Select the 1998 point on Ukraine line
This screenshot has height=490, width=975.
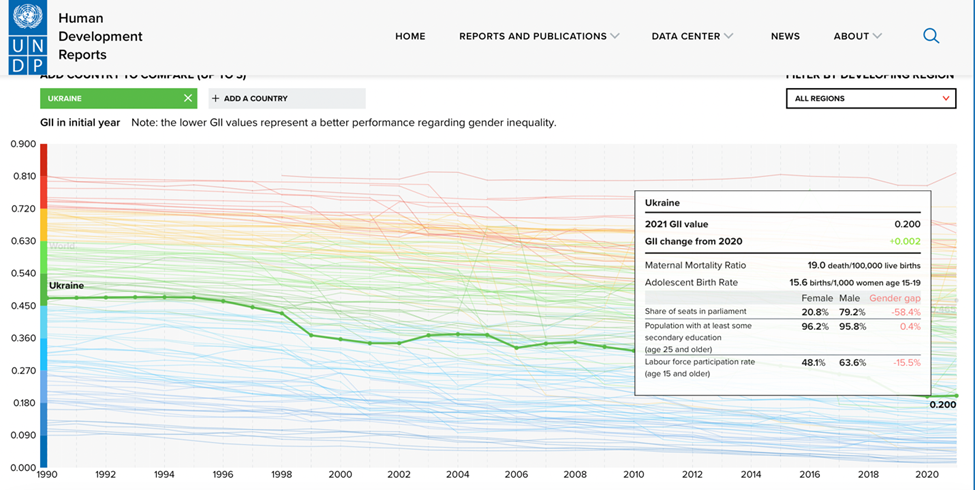click(282, 313)
